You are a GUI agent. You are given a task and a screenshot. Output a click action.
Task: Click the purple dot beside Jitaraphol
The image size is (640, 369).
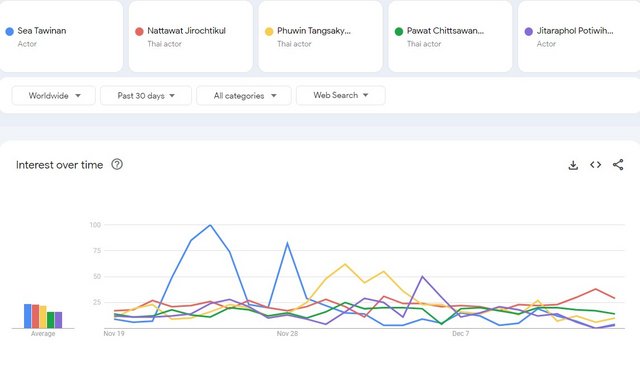[x=529, y=31]
